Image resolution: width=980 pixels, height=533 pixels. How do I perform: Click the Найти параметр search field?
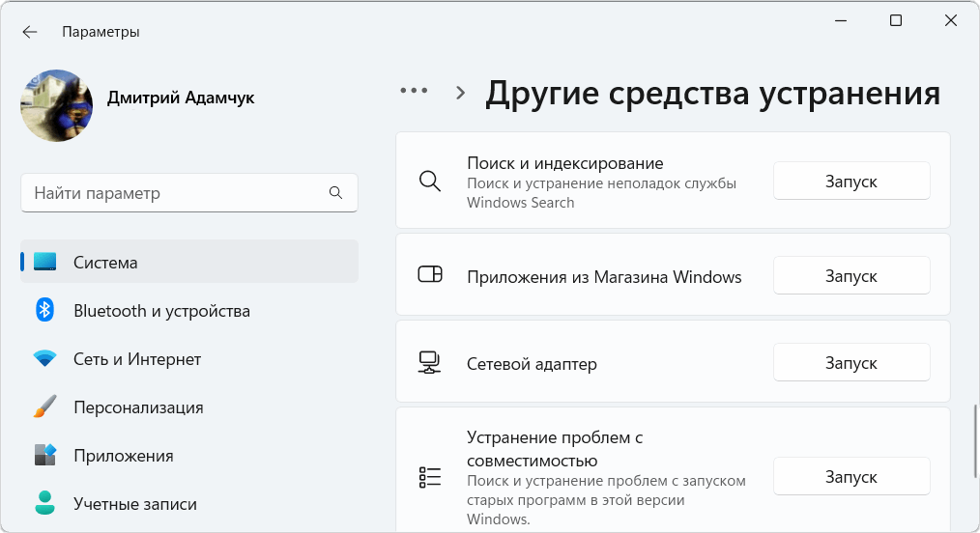coord(174,193)
